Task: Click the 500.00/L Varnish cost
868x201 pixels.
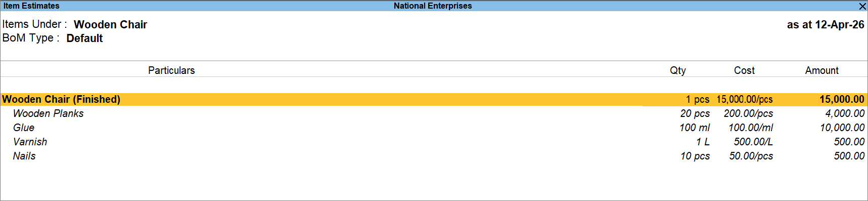Action: pos(753,142)
